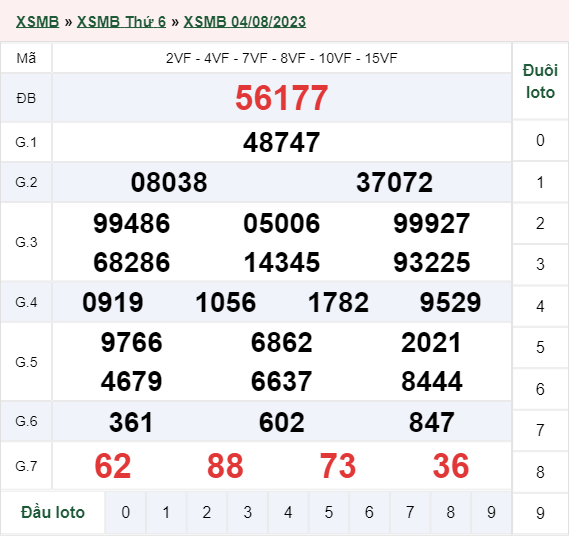Screen dimensions: 569x536
Task: Select Đầu loto digit 7
Action: 410,512
